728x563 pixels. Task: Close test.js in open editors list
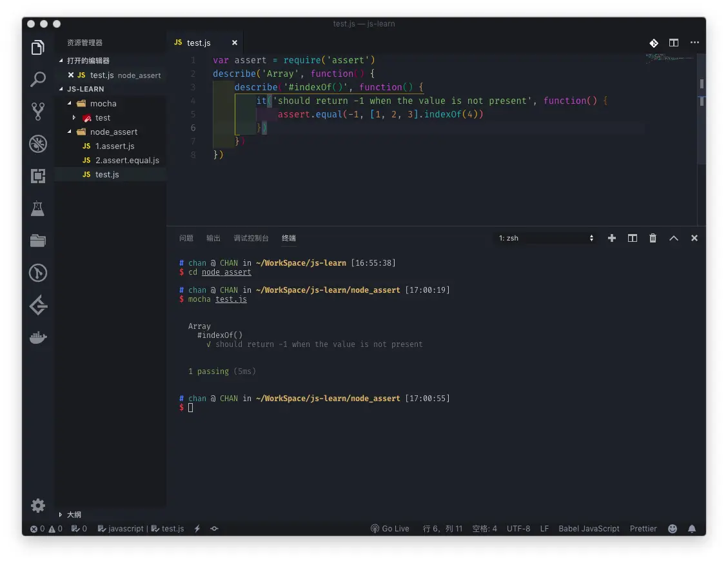tap(70, 75)
